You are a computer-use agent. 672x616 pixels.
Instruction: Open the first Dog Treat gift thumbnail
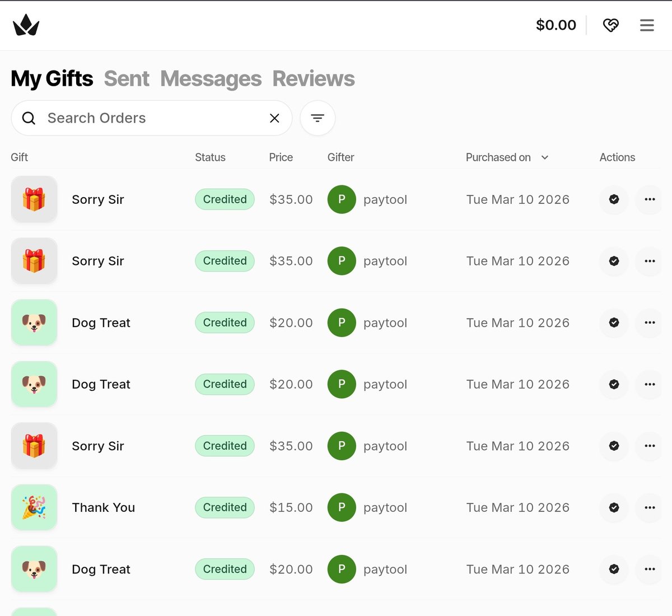[34, 323]
